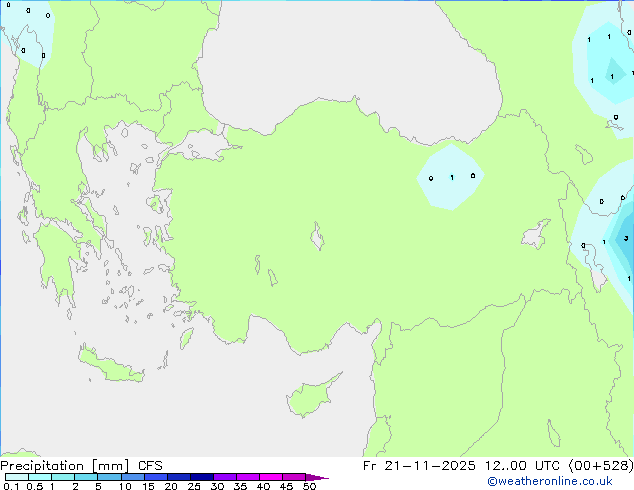
Task: Choose the 30–35 mm violet legend swatch
Action: [x=225, y=477]
